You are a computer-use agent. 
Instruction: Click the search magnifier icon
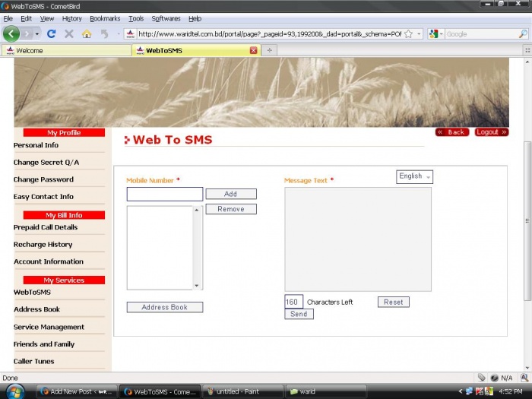click(523, 34)
